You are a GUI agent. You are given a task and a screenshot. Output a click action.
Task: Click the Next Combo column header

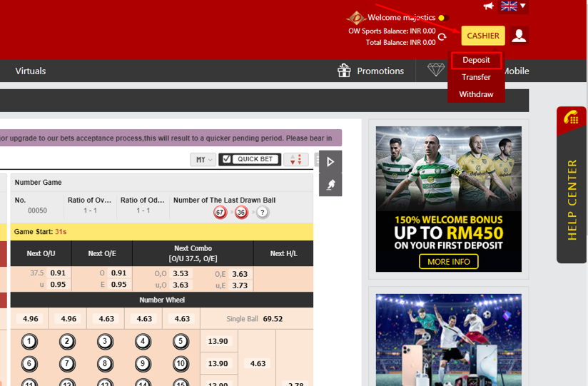tap(193, 253)
